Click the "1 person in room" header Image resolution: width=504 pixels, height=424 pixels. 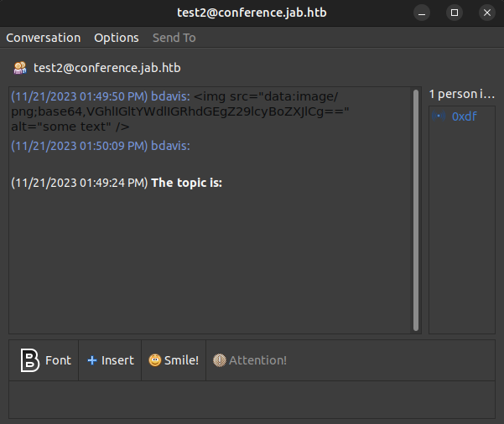click(x=462, y=94)
